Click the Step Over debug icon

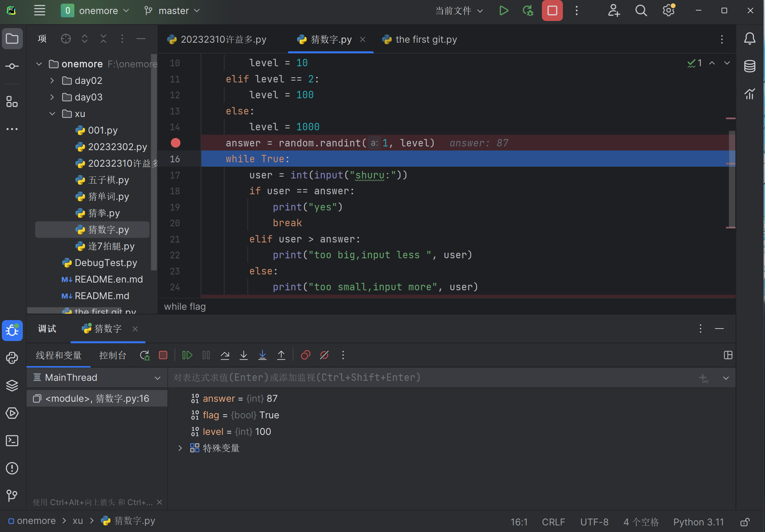pyautogui.click(x=225, y=355)
